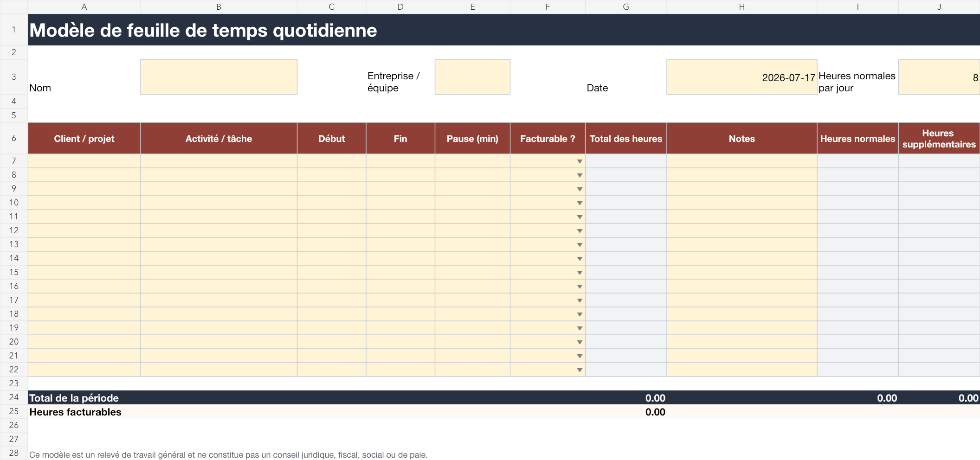The width and height of the screenshot is (980, 460).
Task: Open the Facturable dropdown in row 19
Action: point(580,328)
